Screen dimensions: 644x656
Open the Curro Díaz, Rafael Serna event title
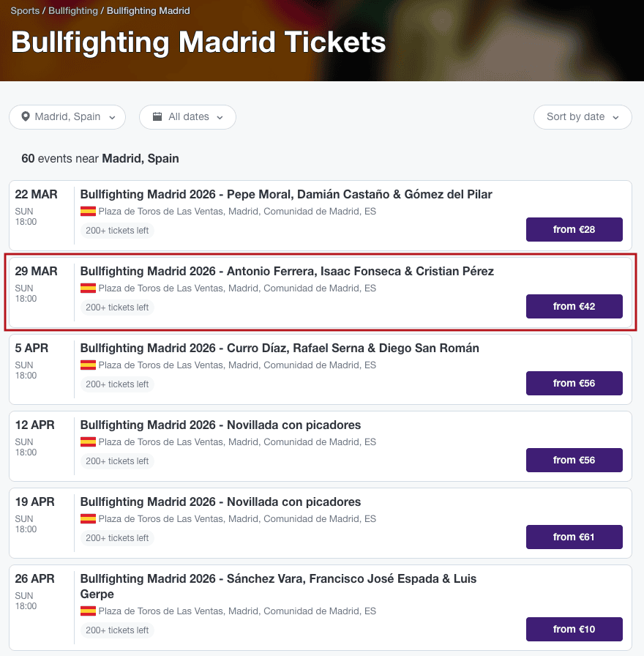click(x=280, y=348)
